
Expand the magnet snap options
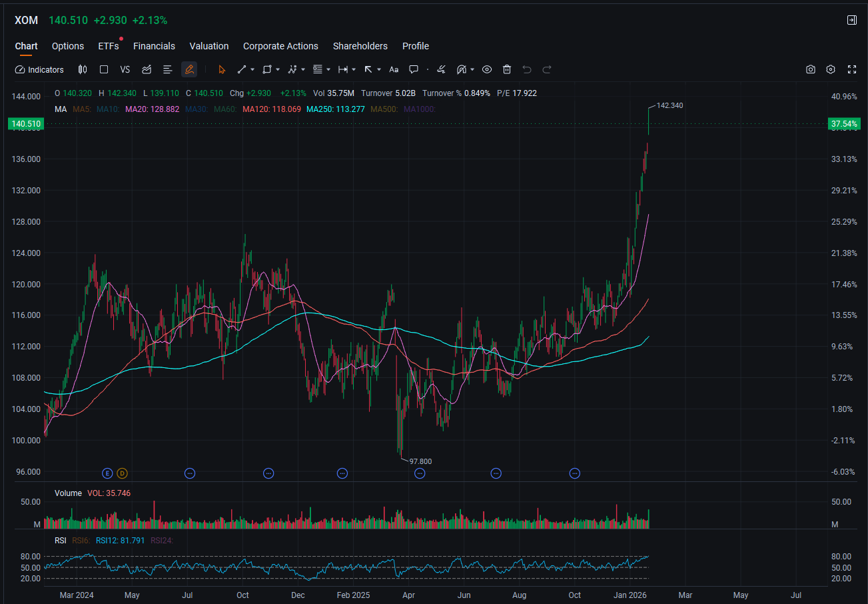pyautogui.click(x=472, y=69)
